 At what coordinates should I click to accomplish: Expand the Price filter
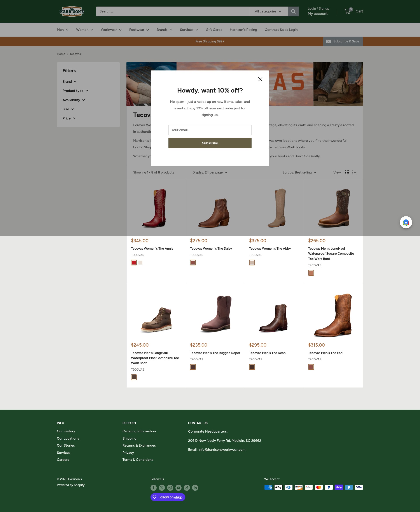(69, 118)
